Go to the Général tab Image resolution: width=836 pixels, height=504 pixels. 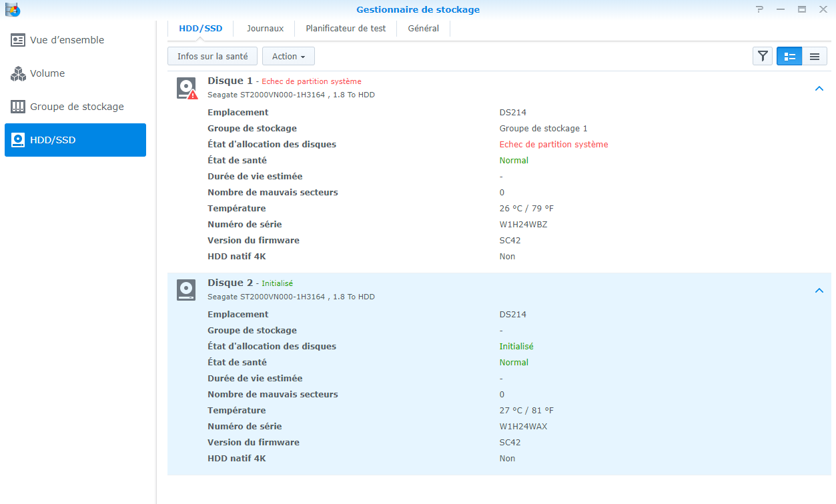423,29
